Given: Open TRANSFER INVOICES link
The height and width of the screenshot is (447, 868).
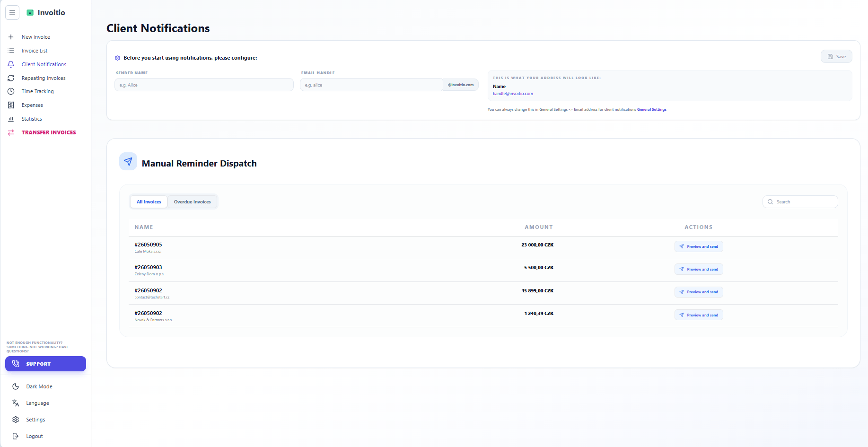Looking at the screenshot, I should [x=49, y=132].
